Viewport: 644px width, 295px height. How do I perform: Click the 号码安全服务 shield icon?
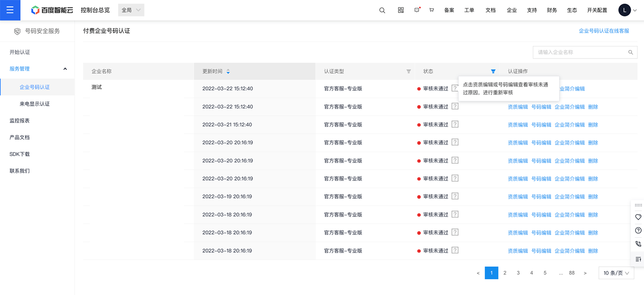17,31
